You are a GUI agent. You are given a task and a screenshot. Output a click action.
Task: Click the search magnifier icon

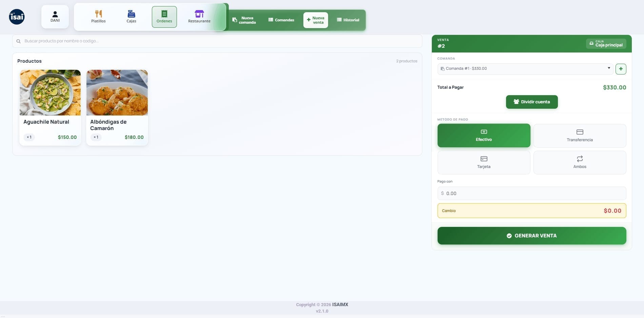pyautogui.click(x=19, y=41)
